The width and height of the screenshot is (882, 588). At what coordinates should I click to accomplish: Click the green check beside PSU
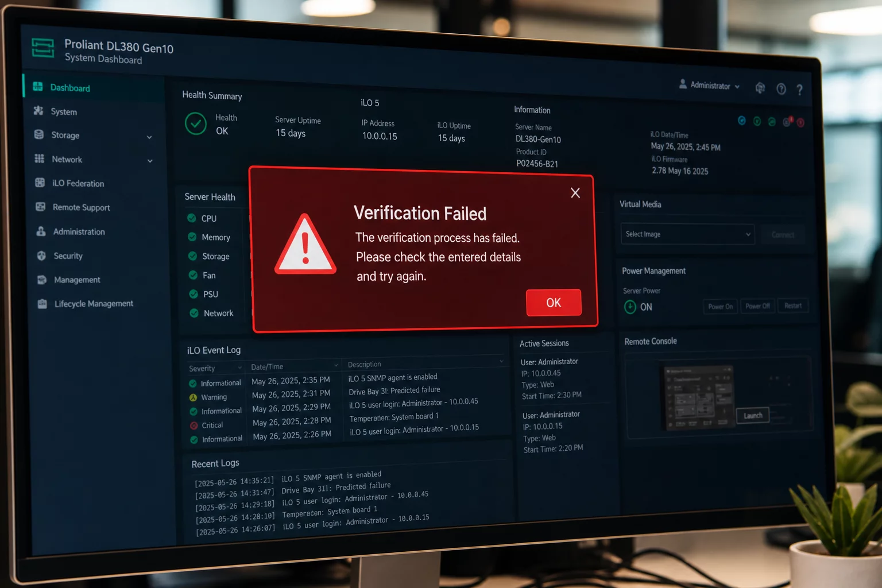tap(194, 294)
